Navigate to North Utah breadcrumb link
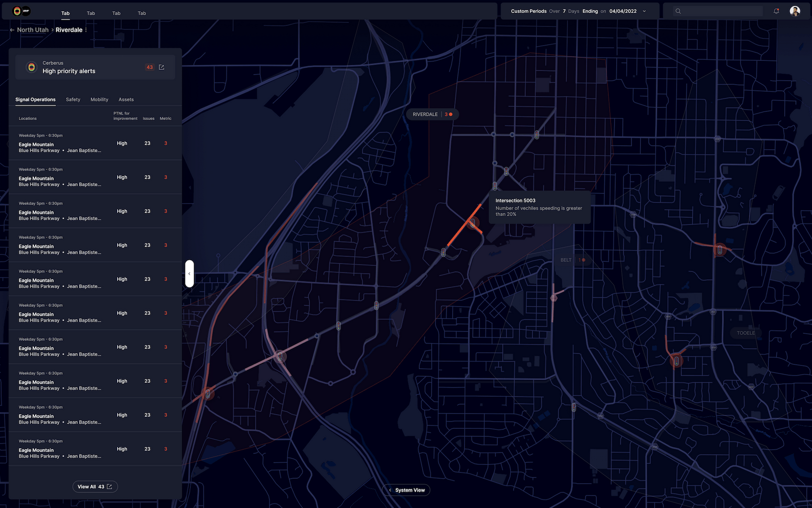 tap(33, 30)
